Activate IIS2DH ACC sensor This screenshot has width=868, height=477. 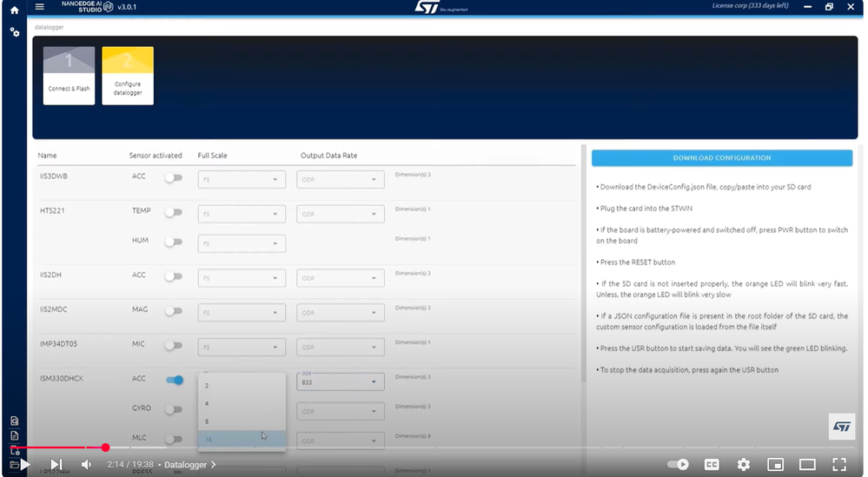click(x=174, y=276)
